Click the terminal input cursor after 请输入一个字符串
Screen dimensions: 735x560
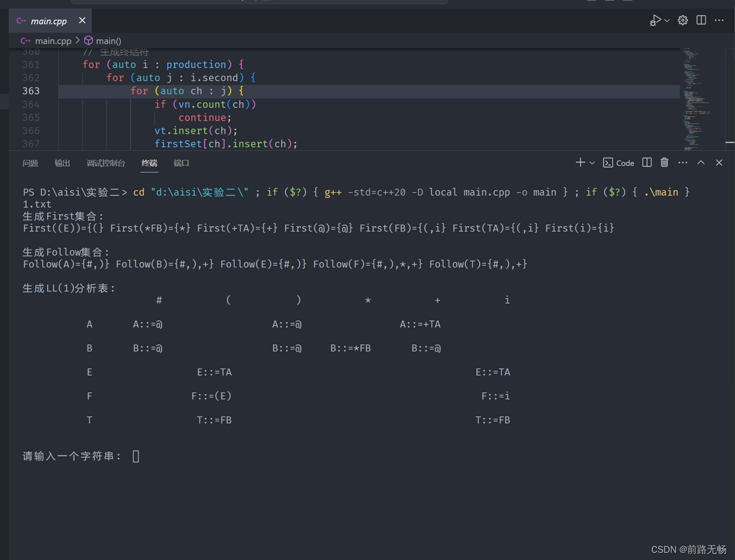(136, 456)
